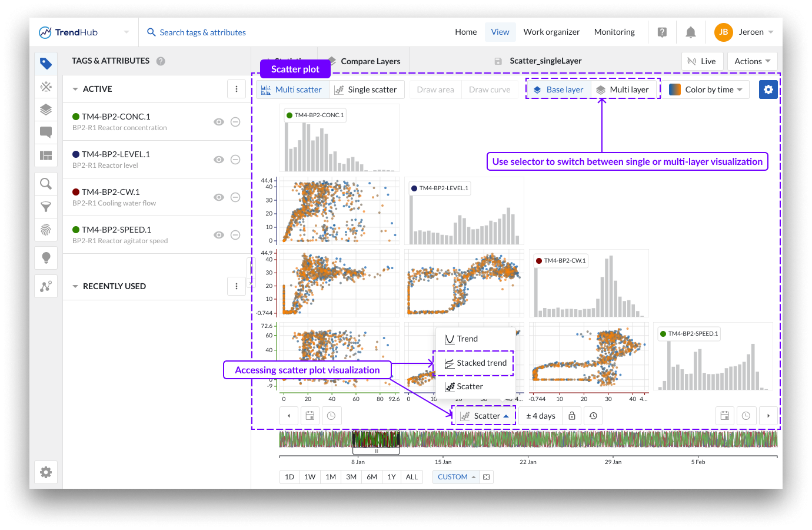This screenshot has height=530, width=812.
Task: Open the Tags & Attributes sidebar icon
Action: pos(46,64)
